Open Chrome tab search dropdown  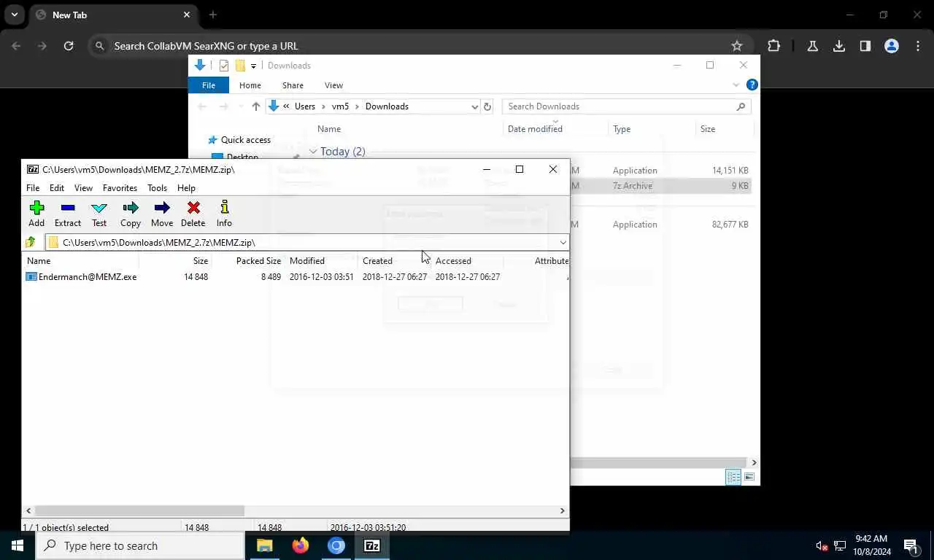pyautogui.click(x=14, y=15)
